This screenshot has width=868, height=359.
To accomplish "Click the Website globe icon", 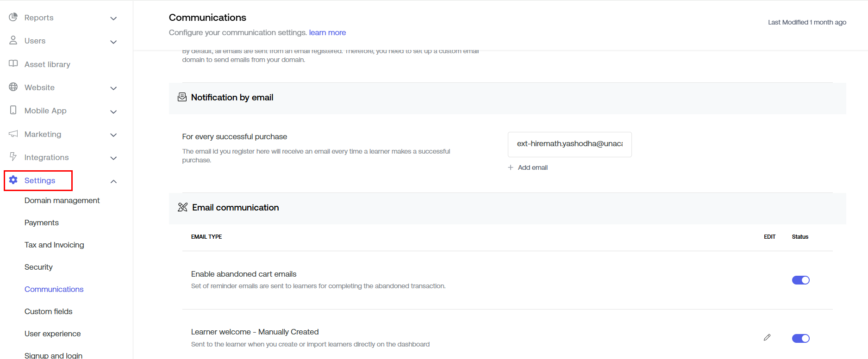I will (13, 87).
